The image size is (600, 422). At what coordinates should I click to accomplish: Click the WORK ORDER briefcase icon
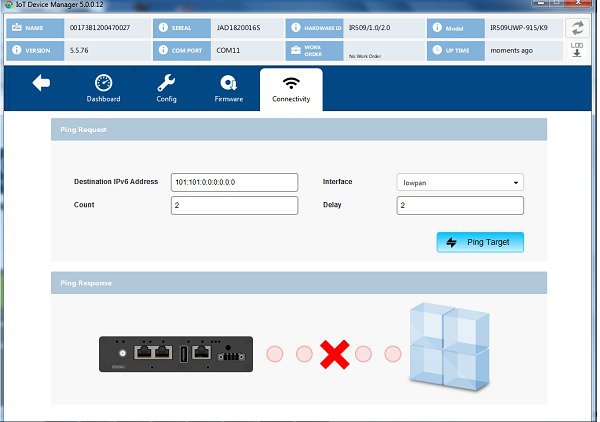(295, 51)
